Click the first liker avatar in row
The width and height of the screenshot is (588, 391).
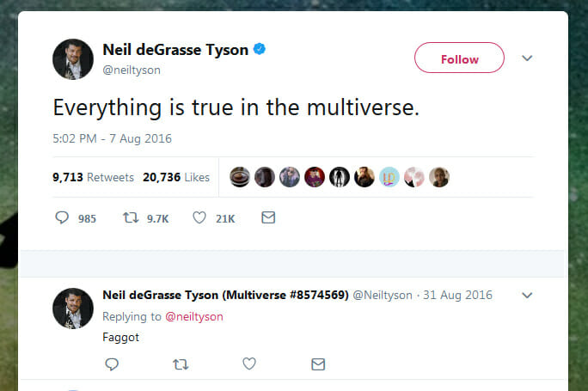point(240,177)
